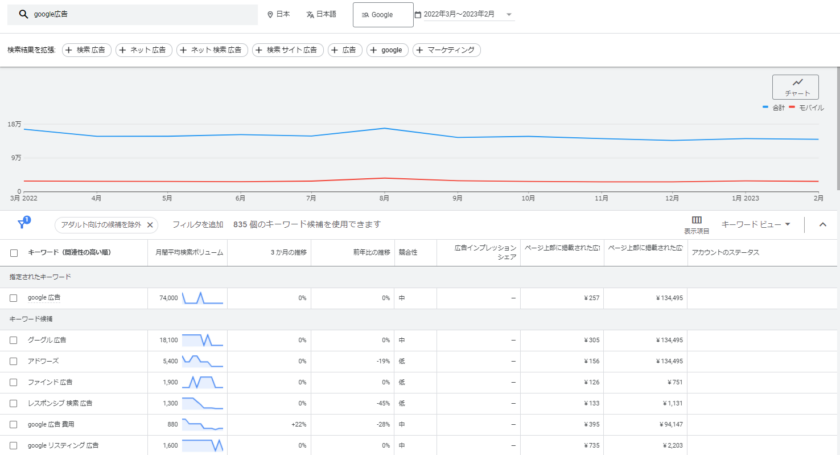
Task: Add the 広告 suggestion chip
Action: (345, 50)
